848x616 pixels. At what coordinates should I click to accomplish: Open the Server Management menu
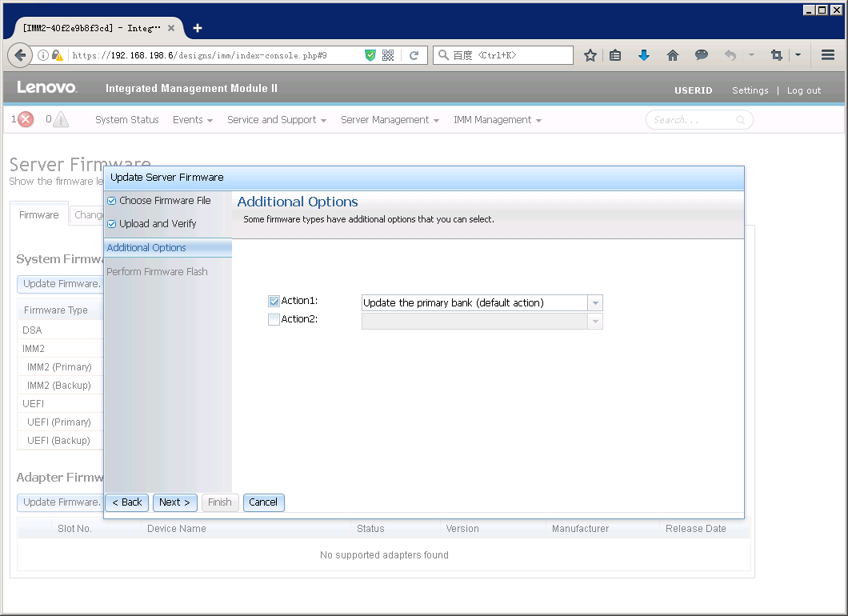tap(390, 120)
